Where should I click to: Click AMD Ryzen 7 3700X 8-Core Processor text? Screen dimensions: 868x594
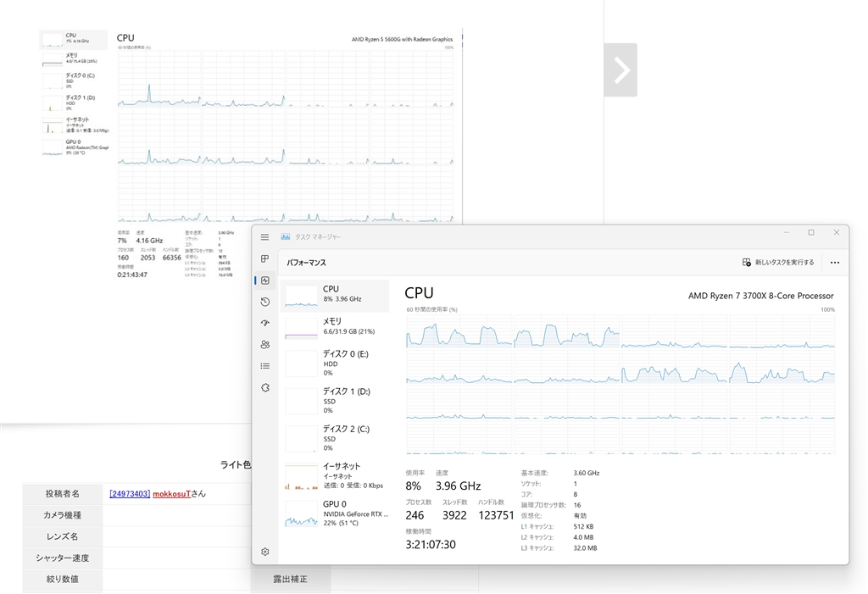coord(760,297)
